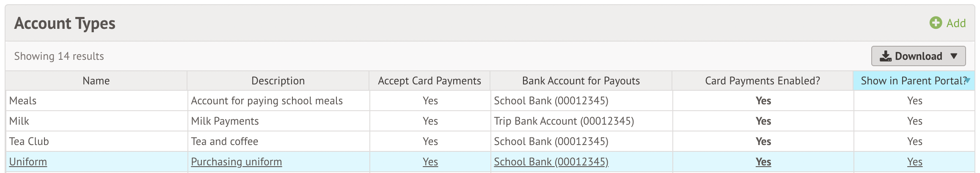Open the Uniform account type link
980x173 pixels.
[x=28, y=162]
